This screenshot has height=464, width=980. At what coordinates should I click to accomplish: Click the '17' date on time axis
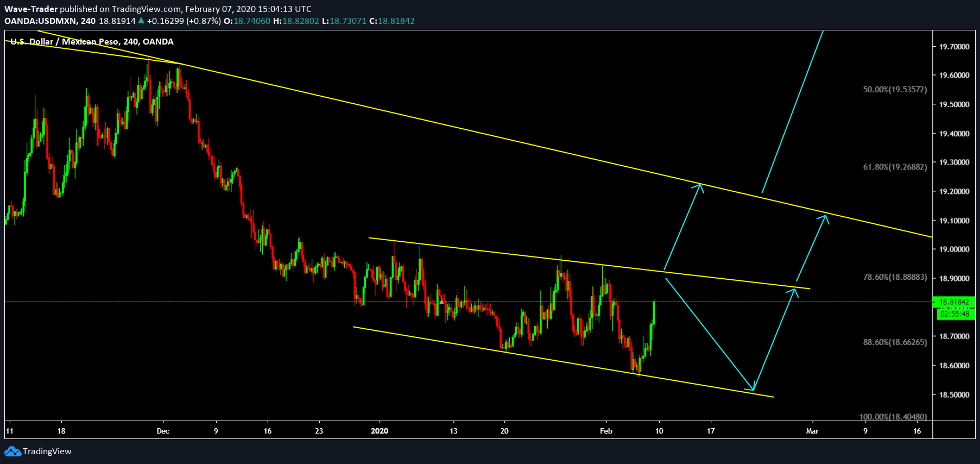point(711,431)
